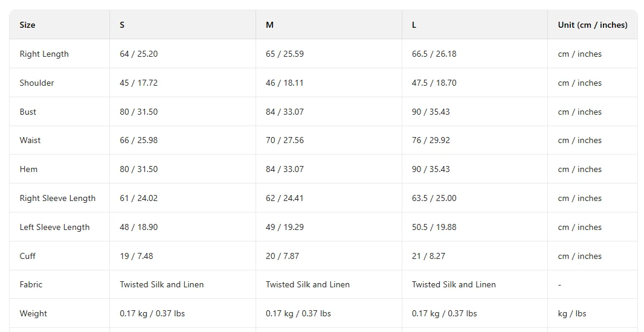Click the 64 / 25.20 cell
Screen dimensions: 644x332
(x=138, y=54)
